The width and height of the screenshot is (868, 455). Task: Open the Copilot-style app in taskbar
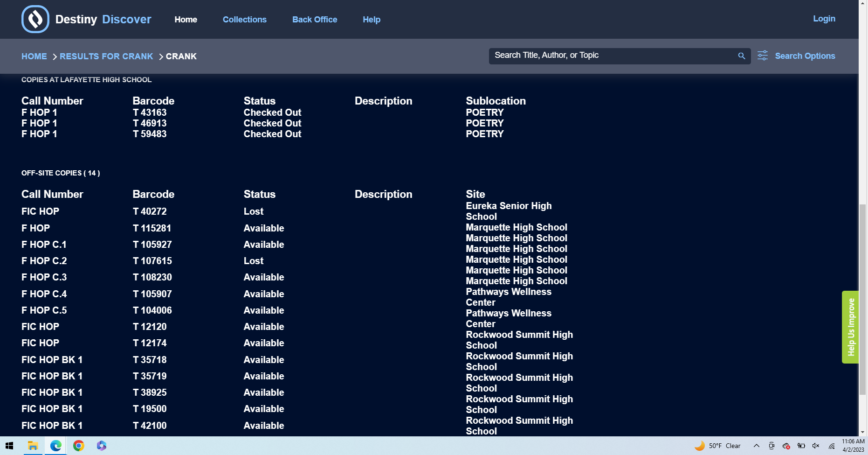[x=102, y=446]
